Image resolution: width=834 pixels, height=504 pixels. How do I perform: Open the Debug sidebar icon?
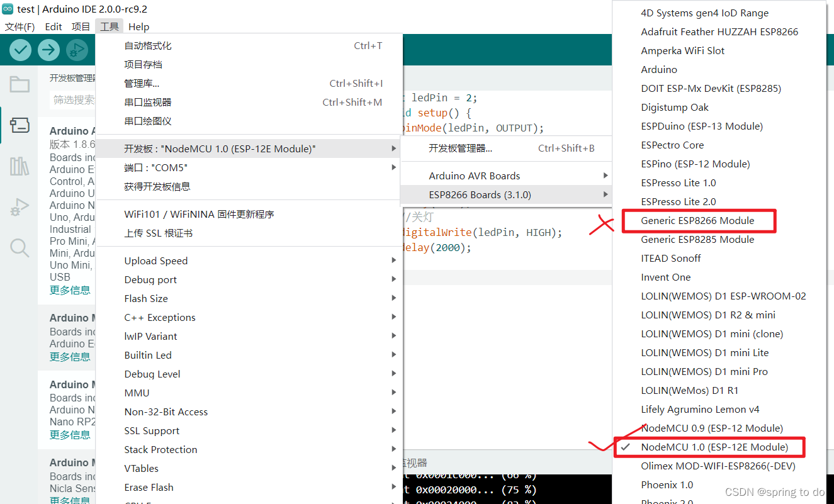(20, 207)
